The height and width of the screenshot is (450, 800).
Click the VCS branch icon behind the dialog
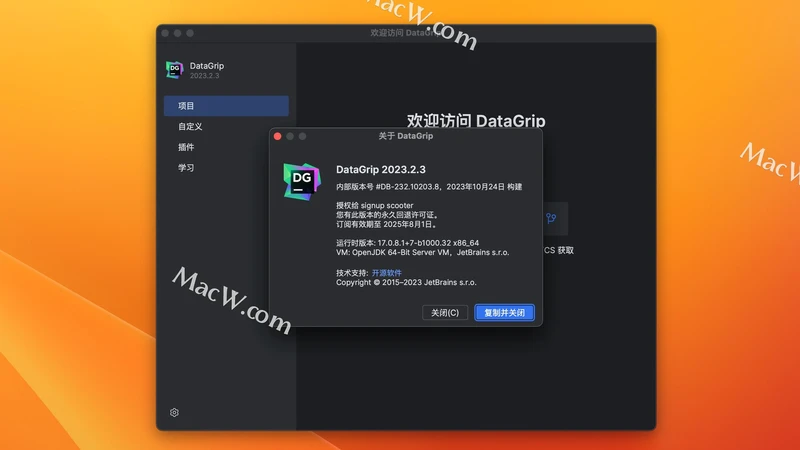[550, 217]
